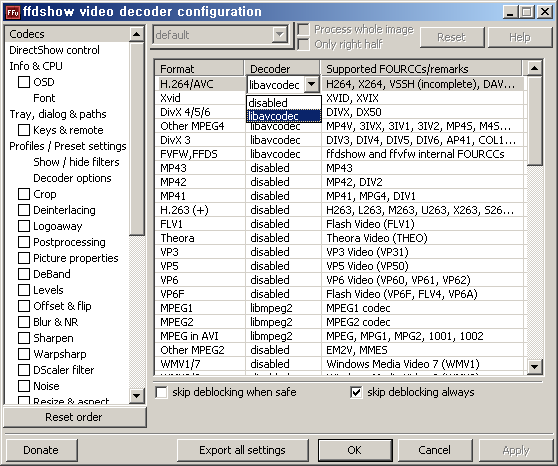This screenshot has width=558, height=466.
Task: Tick the Picture properties checkbox
Action: 24,258
